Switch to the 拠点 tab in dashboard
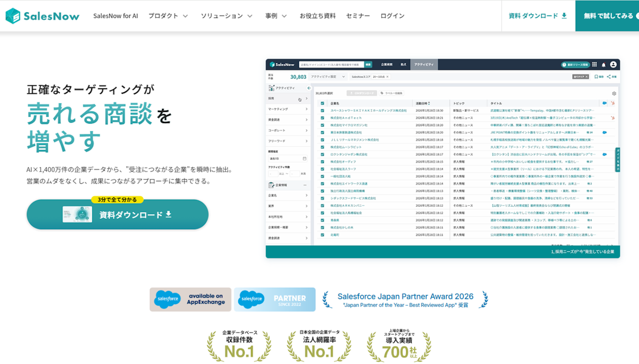This screenshot has width=639, height=364. (x=403, y=64)
